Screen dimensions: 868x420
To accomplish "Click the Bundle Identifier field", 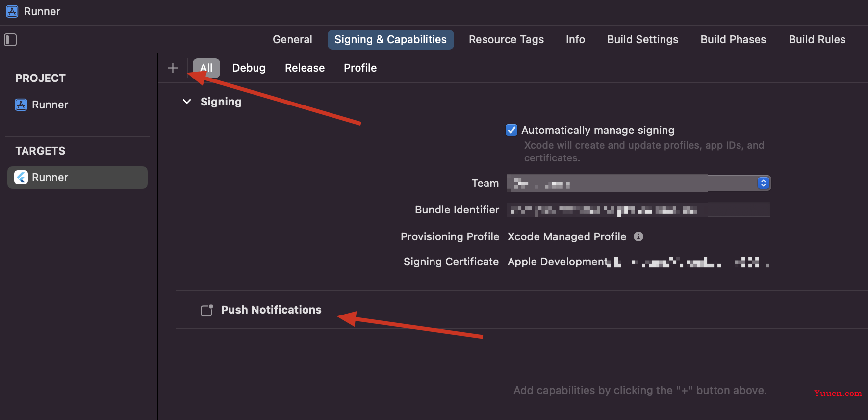I will click(638, 210).
